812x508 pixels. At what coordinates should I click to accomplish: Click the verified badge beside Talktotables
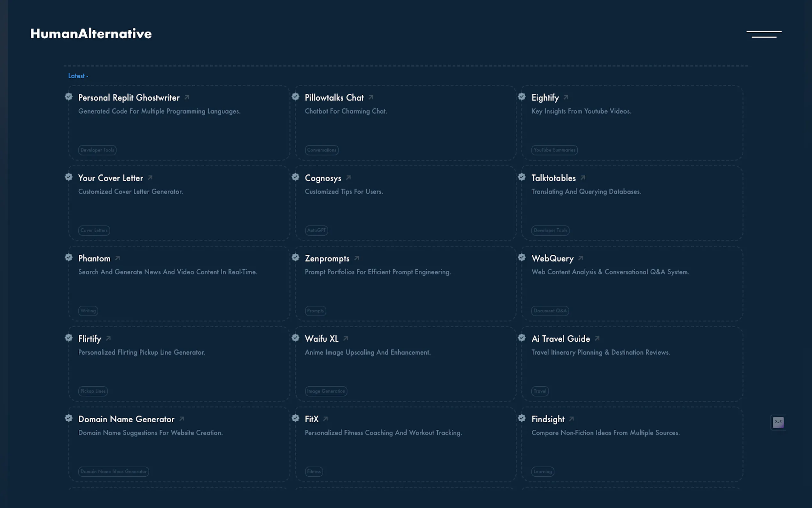[x=522, y=177]
